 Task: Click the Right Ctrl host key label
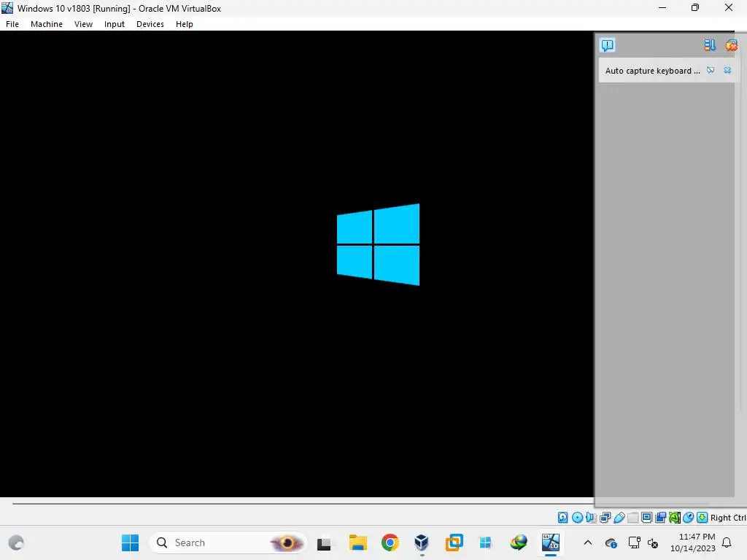[728, 518]
